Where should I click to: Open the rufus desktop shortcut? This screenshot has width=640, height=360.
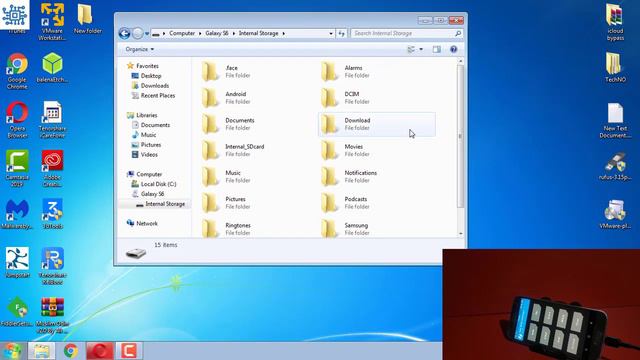tap(615, 166)
